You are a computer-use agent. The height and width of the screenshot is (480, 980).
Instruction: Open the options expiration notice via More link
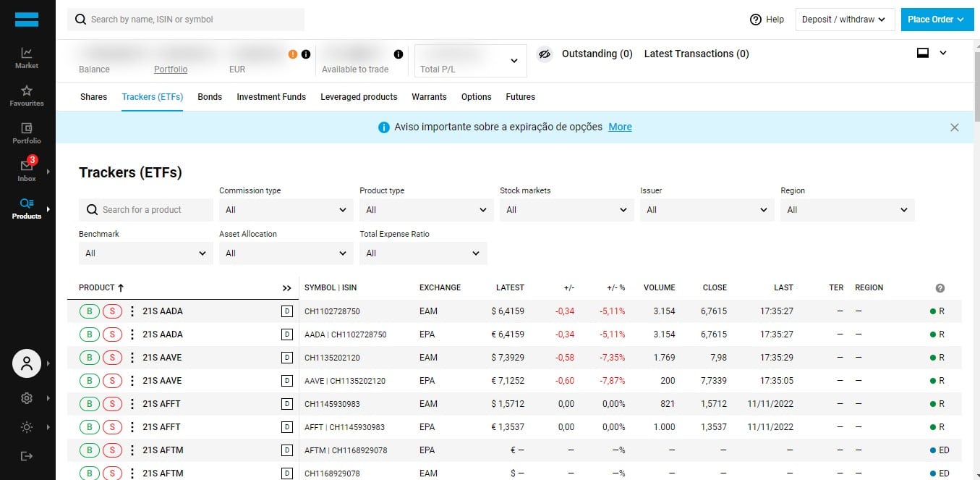click(620, 126)
